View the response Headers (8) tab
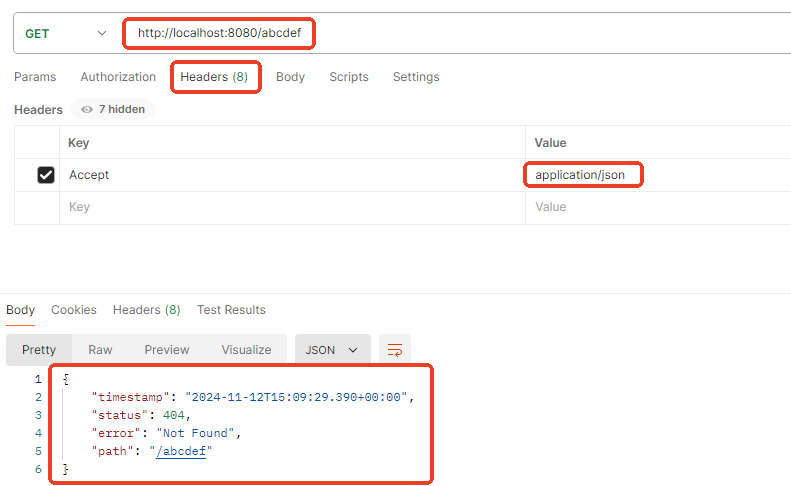The width and height of the screenshot is (791, 486). tap(146, 310)
